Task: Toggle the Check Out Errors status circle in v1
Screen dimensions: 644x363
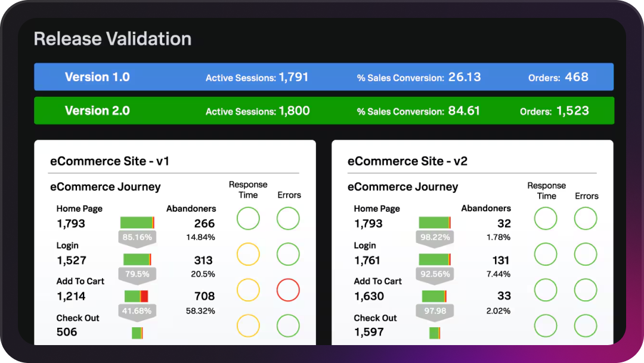Action: [x=288, y=325]
